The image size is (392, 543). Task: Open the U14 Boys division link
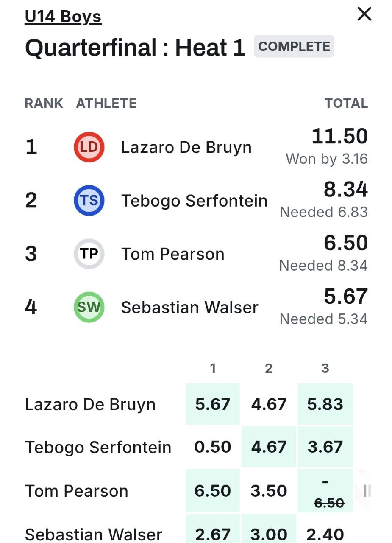[63, 17]
